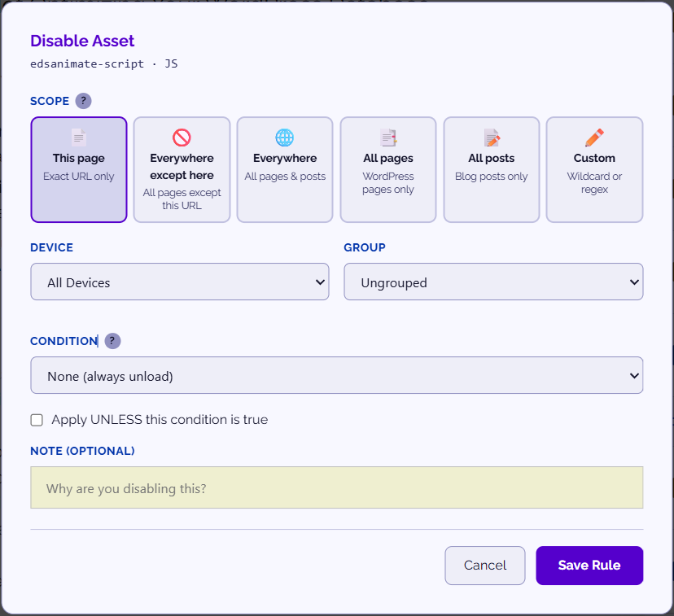This screenshot has height=616, width=674.
Task: Click the post icon on the All posts card
Action: tap(491, 138)
